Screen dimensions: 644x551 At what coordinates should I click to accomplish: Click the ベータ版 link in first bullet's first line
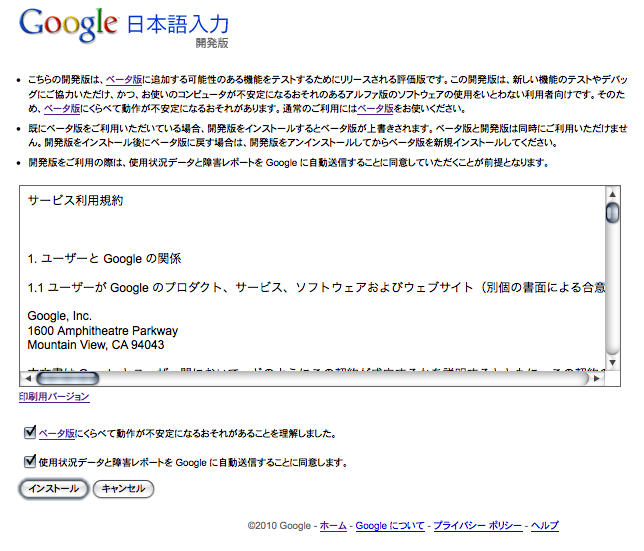[x=124, y=79]
